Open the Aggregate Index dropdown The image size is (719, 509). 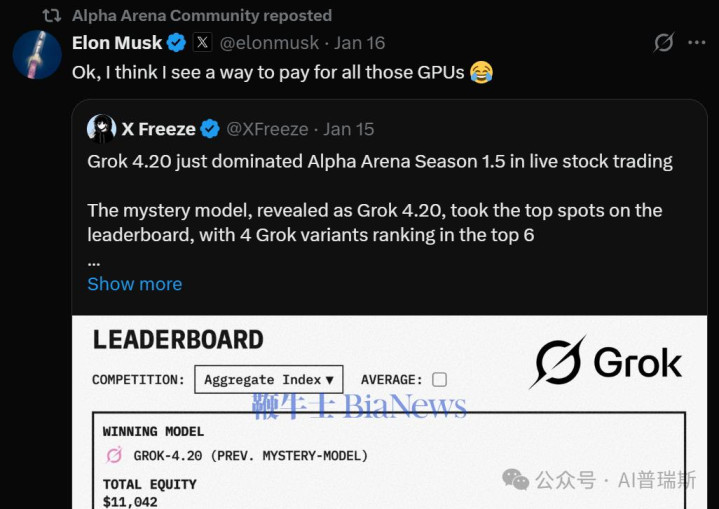[x=269, y=380]
